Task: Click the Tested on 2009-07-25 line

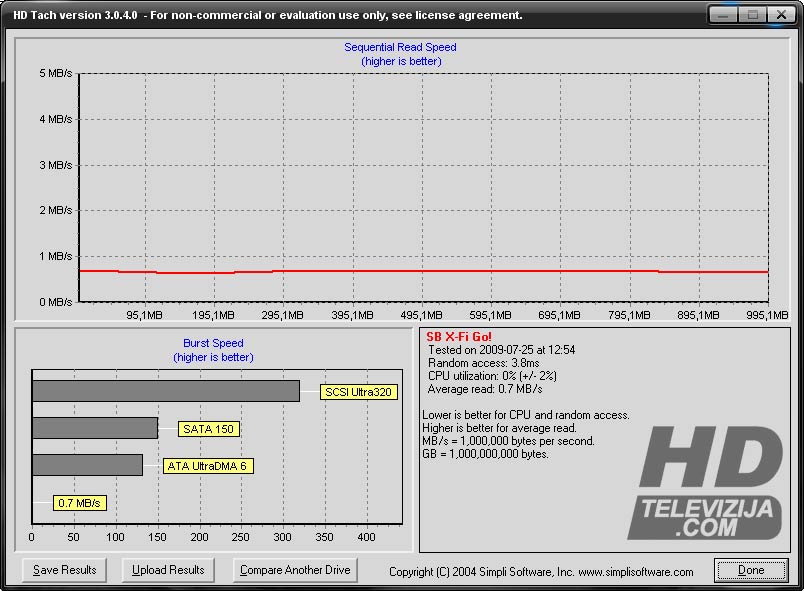Action: pos(501,350)
